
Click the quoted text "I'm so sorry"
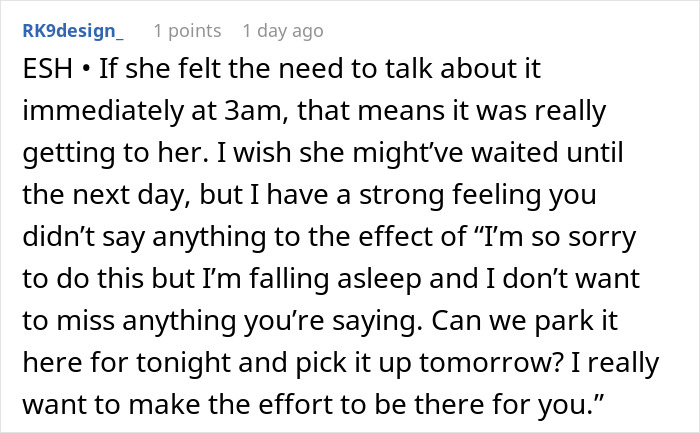560,237
